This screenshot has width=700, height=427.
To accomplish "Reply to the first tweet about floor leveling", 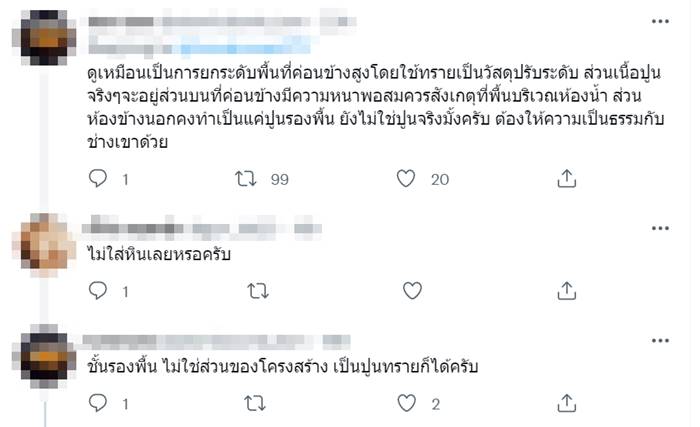I will 98,178.
